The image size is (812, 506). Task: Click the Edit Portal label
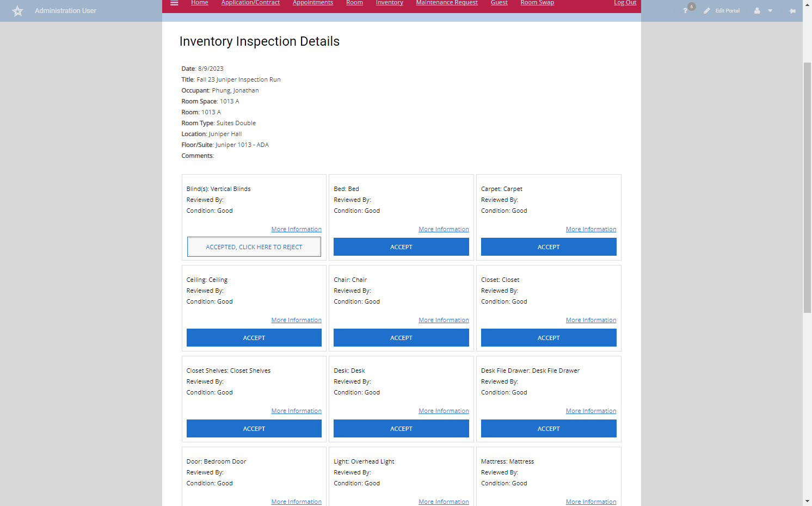(728, 11)
